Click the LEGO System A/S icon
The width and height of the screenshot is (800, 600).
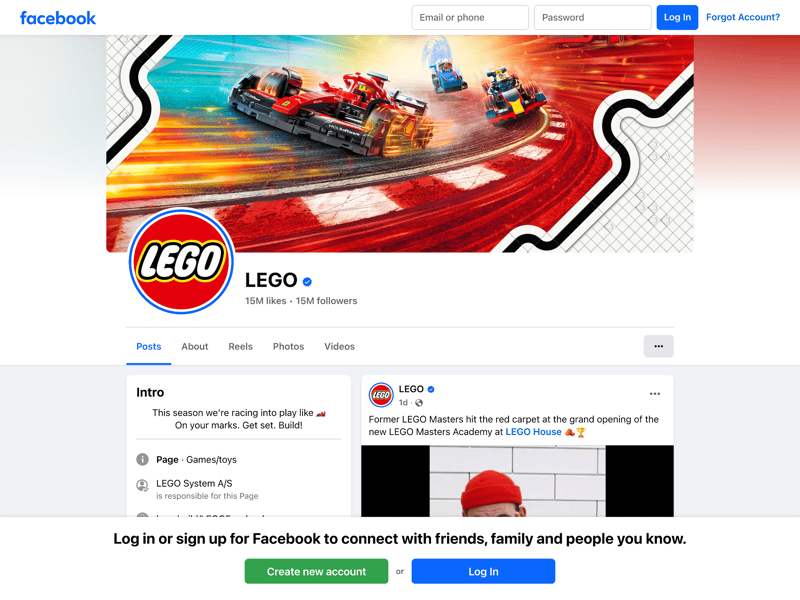[142, 485]
